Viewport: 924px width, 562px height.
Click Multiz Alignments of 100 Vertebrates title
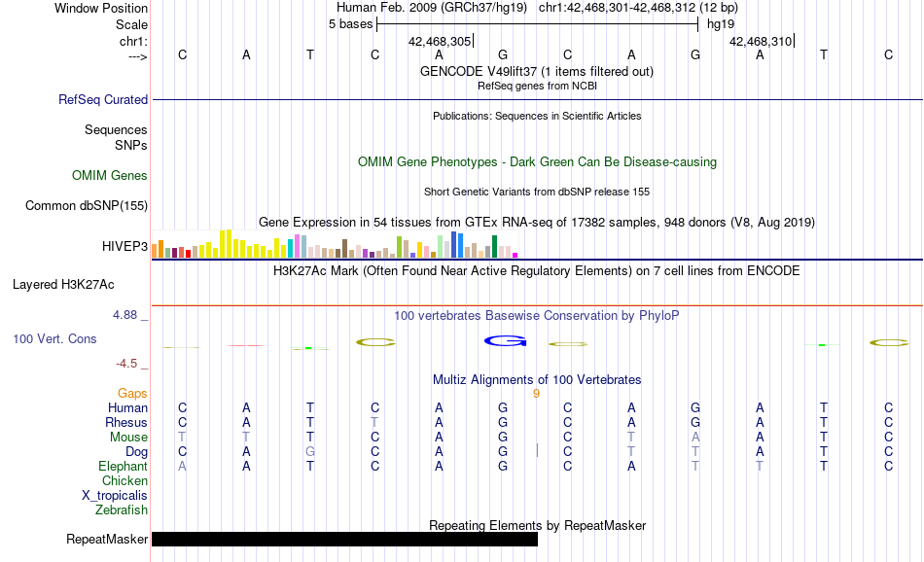pos(537,380)
